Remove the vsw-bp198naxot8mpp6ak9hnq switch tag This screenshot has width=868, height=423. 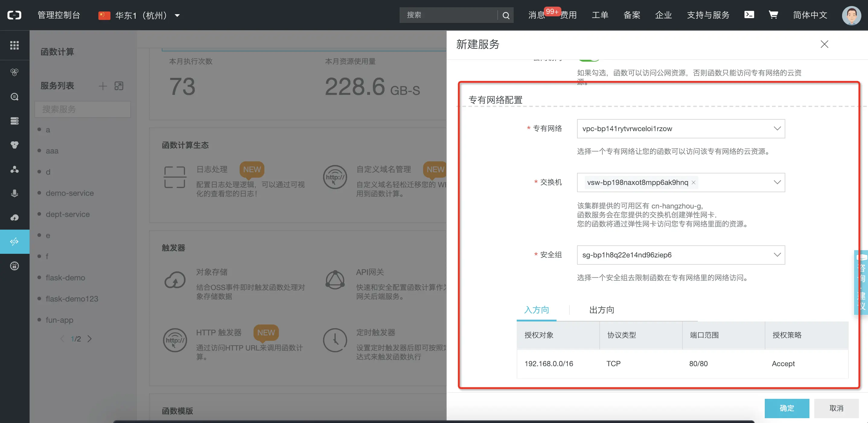pos(694,182)
